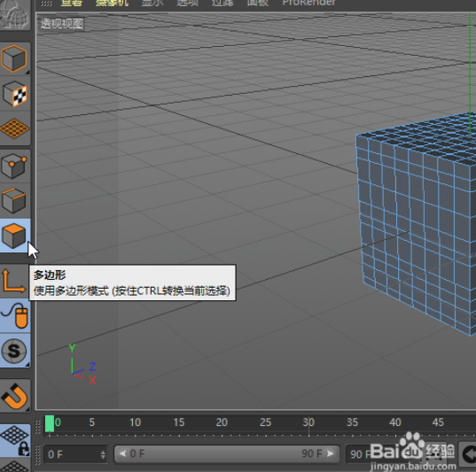Viewport: 476px width, 472px height.
Task: Jump to frame 15 on the timeline
Action: [x=179, y=422]
